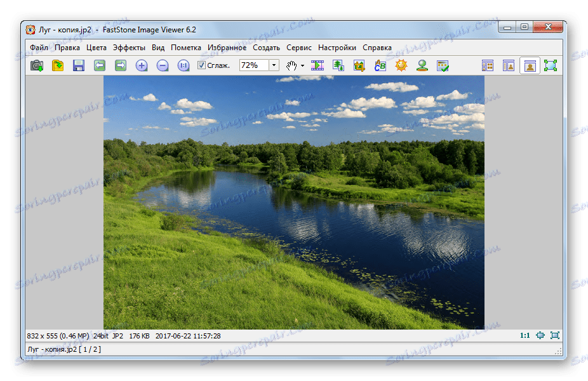Open the Цвета menu
This screenshot has width=588, height=381.
click(97, 48)
